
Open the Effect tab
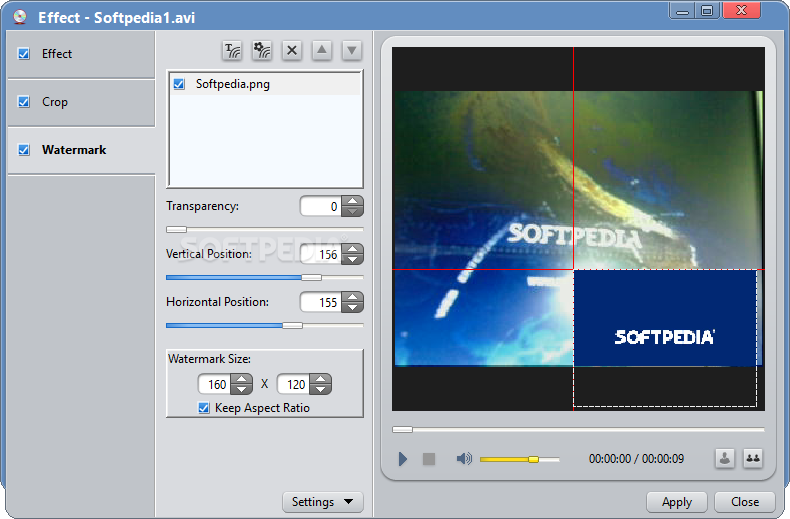81,54
